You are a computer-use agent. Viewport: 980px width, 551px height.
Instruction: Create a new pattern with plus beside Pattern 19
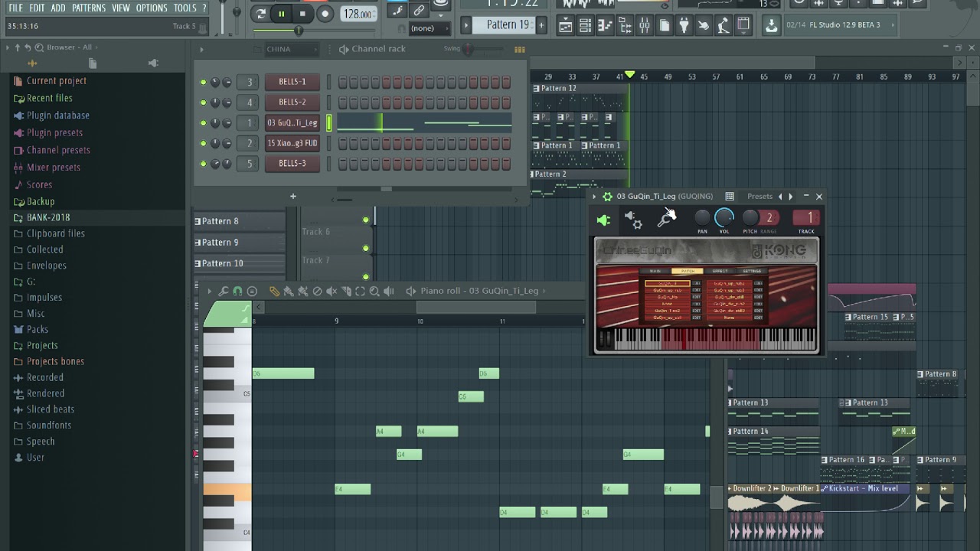[x=541, y=25]
